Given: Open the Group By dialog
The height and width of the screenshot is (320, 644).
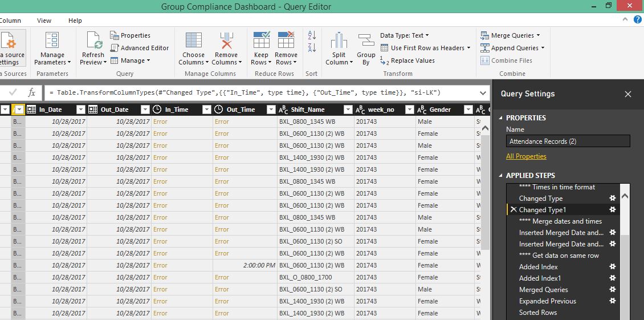Looking at the screenshot, I should pyautogui.click(x=366, y=48).
